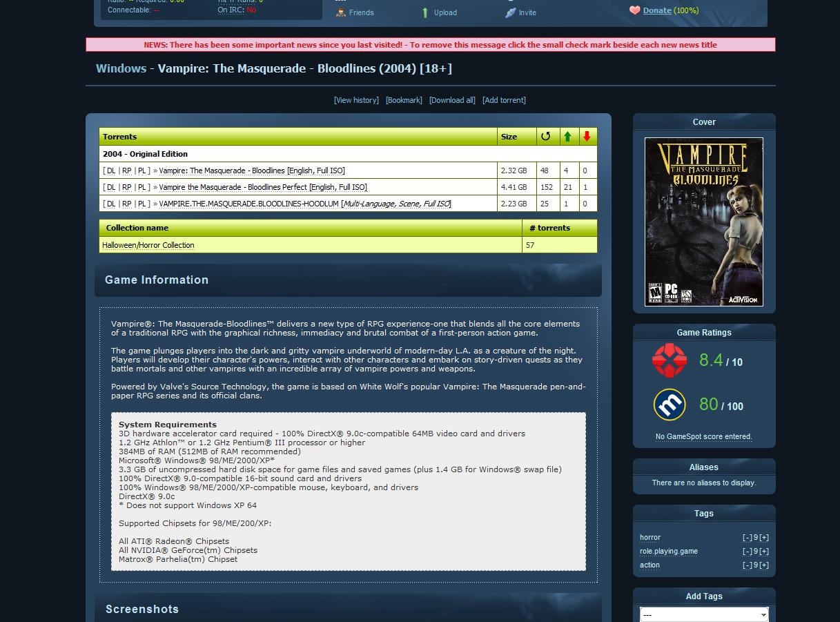Click DL for Bloodlines Perfect torrent
Screen dimensions: 840x622
coord(111,187)
